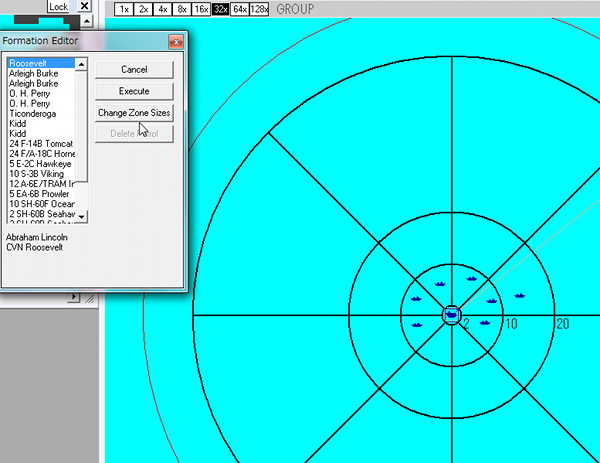Viewport: 600px width, 463px height.
Task: Select Roosevelt in the unit list
Action: point(41,63)
